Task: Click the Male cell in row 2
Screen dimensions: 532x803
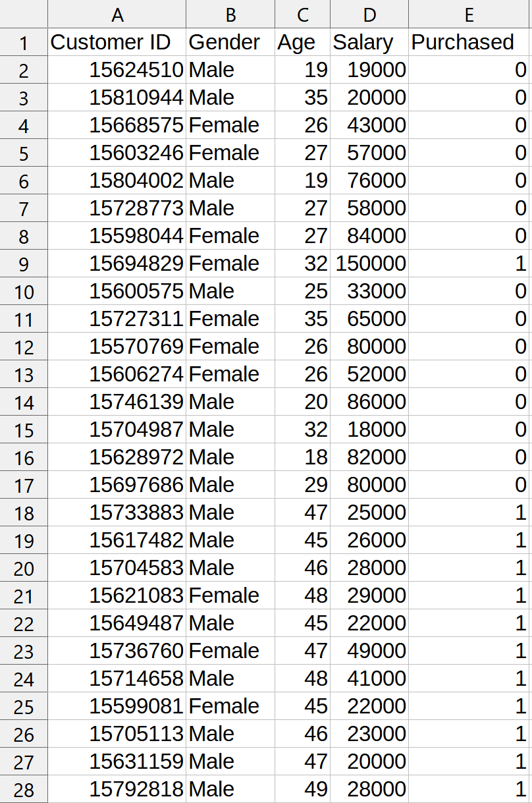Action: point(229,69)
